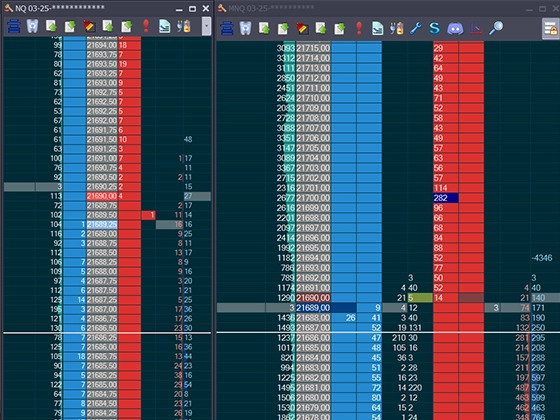Click the dark blue 282 cell in MNQ ladder
The height and width of the screenshot is (420, 560).
(445, 198)
